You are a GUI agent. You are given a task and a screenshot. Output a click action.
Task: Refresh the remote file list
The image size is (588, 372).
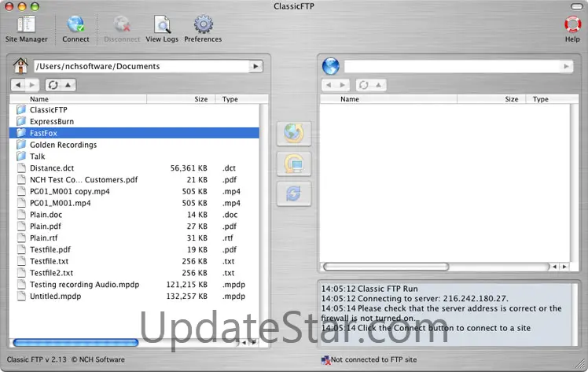tap(363, 85)
